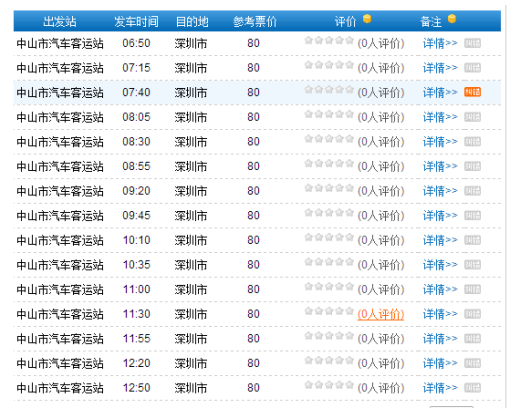The width and height of the screenshot is (524, 413).
Task: Open 详情>> for the 08:55 departure
Action: pyautogui.click(x=440, y=166)
